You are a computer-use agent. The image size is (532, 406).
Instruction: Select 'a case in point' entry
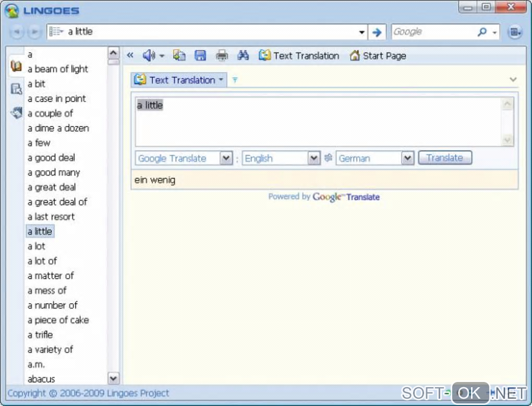[x=57, y=99]
